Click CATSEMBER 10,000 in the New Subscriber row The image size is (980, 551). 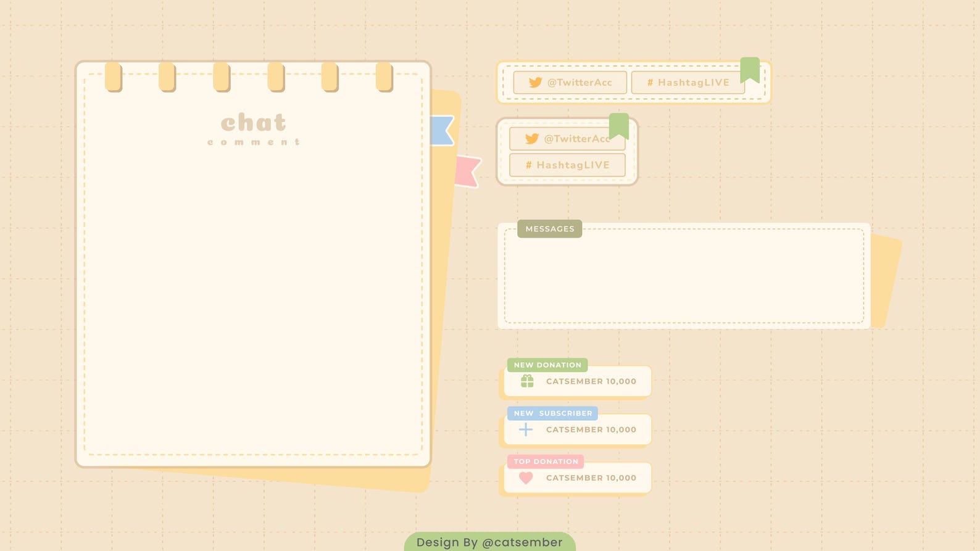pos(591,429)
